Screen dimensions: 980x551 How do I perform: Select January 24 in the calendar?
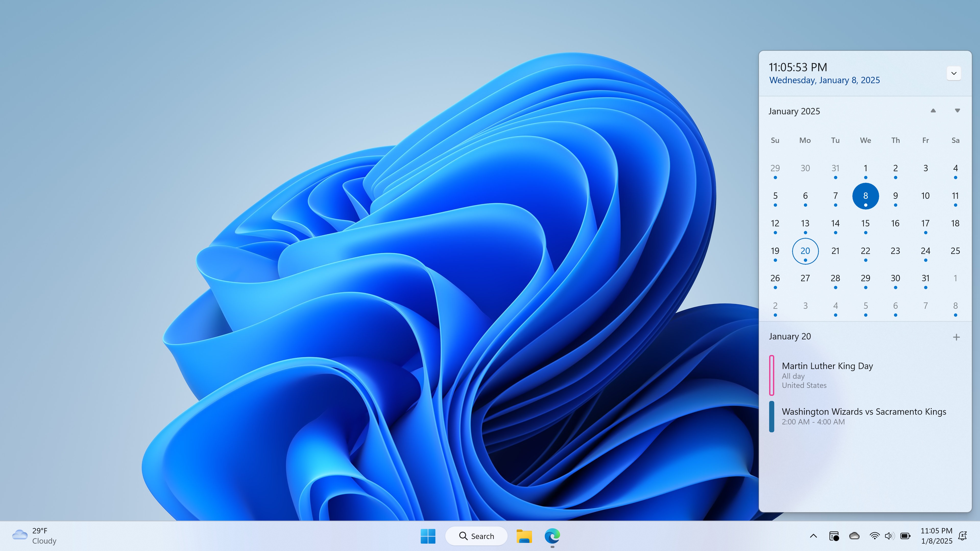pos(926,251)
